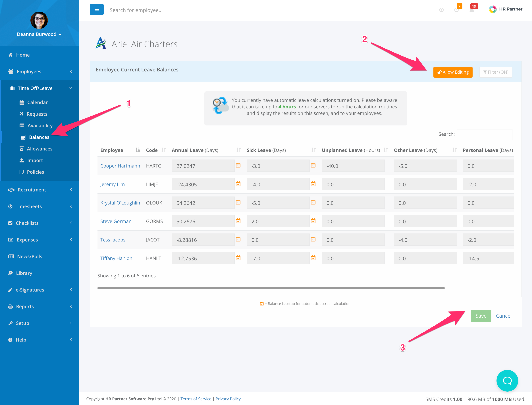Viewport: 532px width, 405px height.
Task: Collapse the Time Off/Leave sidebar menu
Action: [x=40, y=88]
